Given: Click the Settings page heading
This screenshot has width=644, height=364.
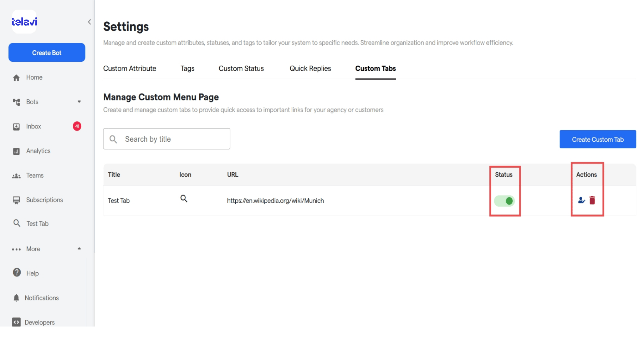Looking at the screenshot, I should click(x=126, y=27).
